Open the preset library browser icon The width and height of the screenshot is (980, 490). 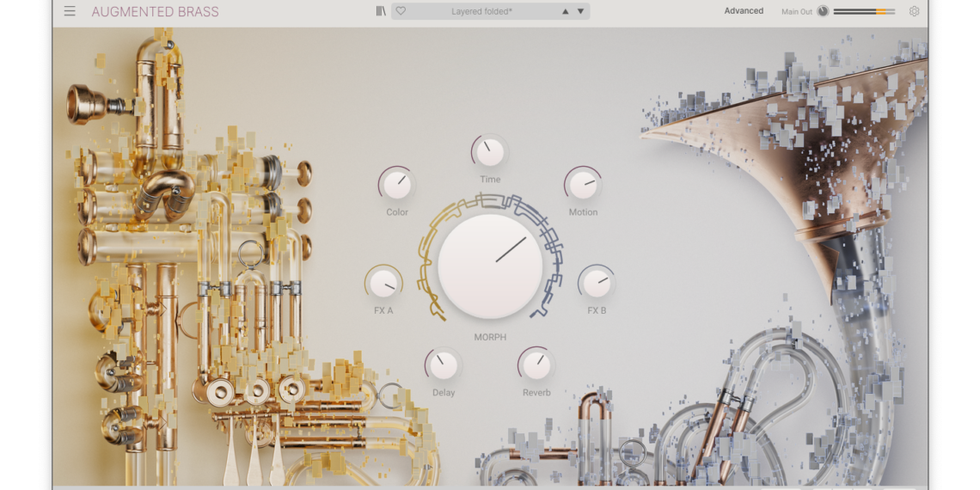point(381,11)
